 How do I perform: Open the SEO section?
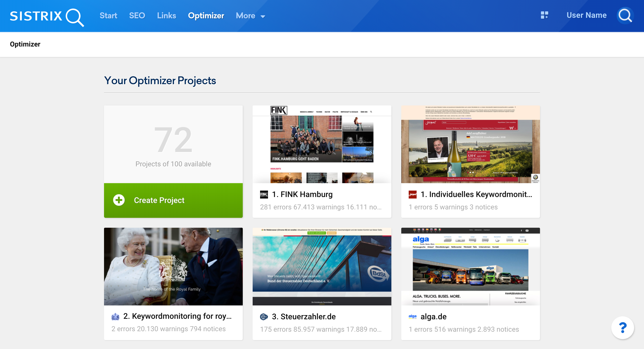[x=137, y=16]
